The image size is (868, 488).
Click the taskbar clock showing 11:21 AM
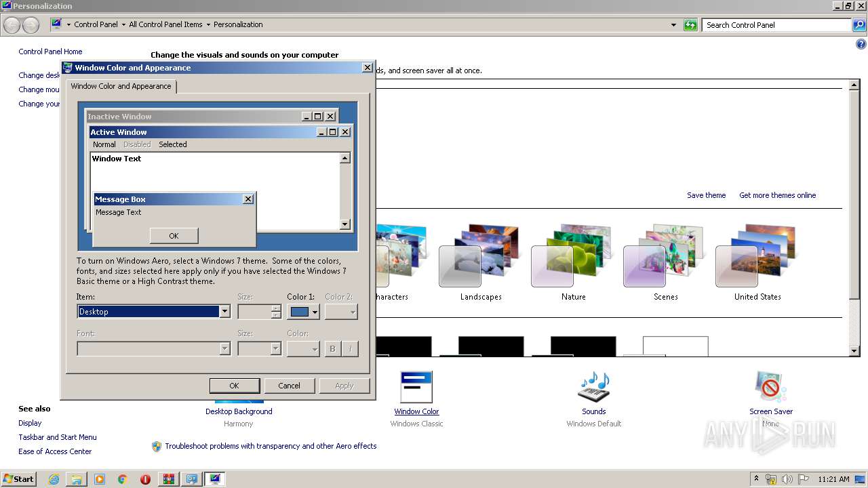(833, 479)
